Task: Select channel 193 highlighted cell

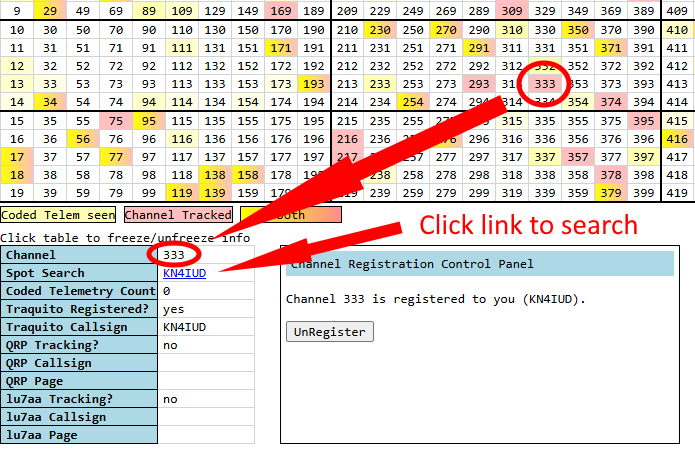Action: [x=314, y=83]
